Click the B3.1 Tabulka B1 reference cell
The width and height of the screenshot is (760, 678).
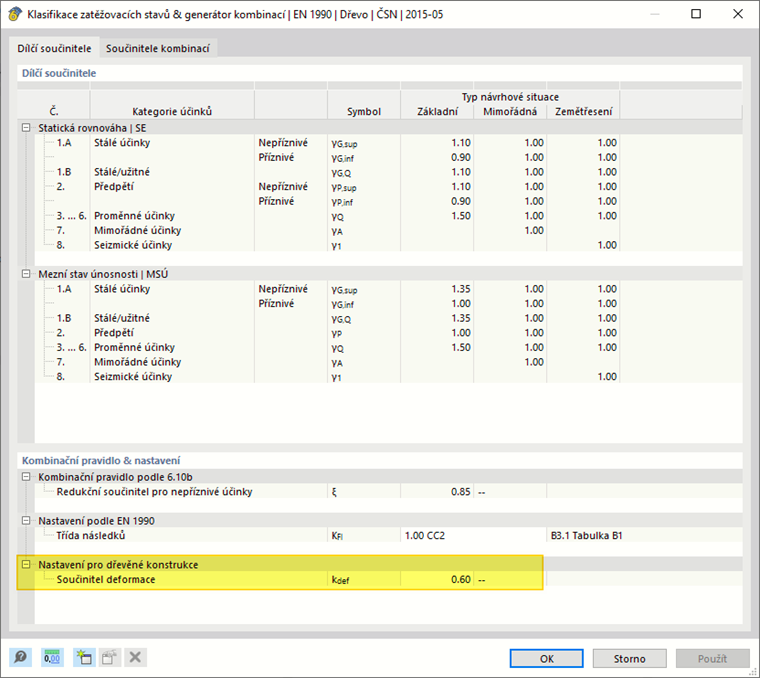pyautogui.click(x=586, y=536)
